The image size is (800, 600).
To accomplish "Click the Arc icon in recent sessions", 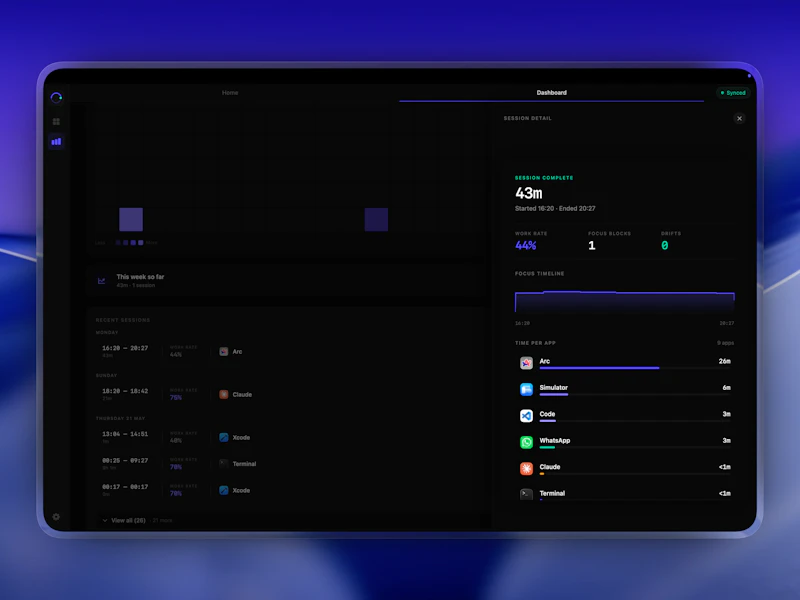I will 223,352.
